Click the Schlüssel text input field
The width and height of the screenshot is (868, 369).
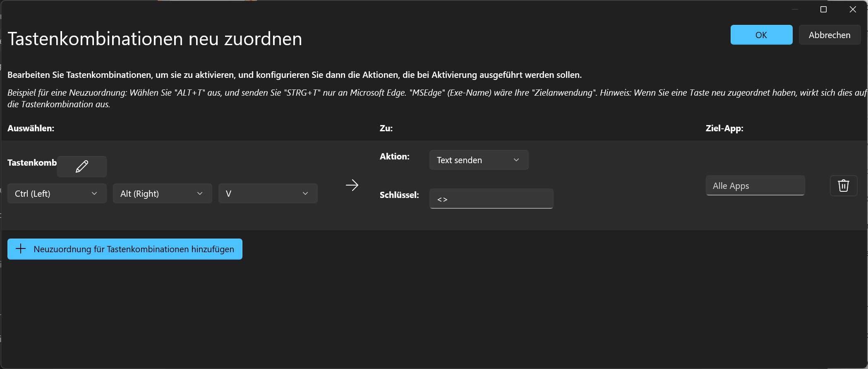point(492,199)
